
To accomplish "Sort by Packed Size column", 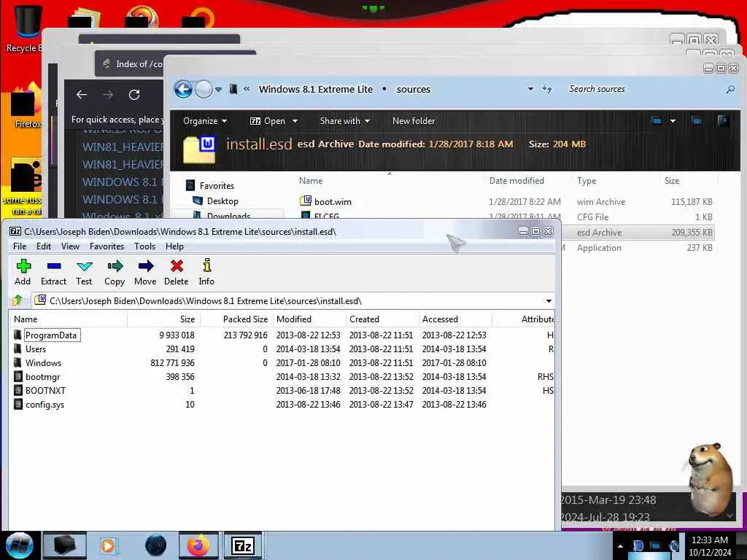I will (x=236, y=319).
